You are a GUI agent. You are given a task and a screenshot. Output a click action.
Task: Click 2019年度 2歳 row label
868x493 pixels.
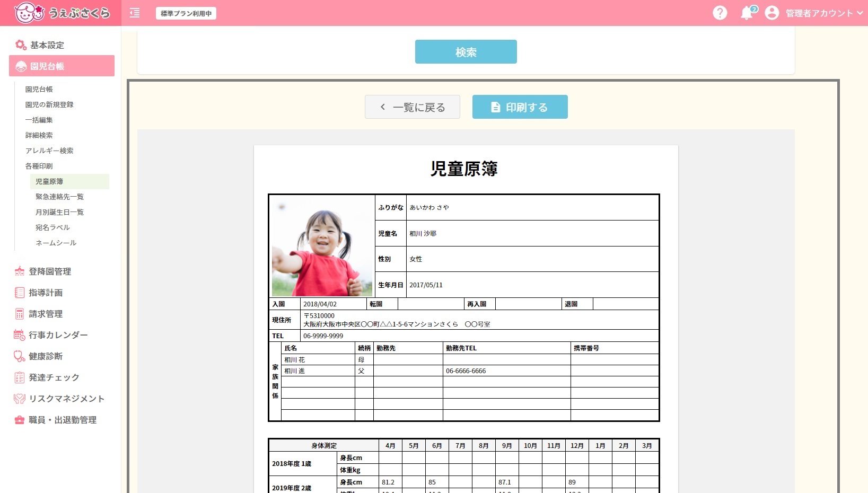(292, 488)
